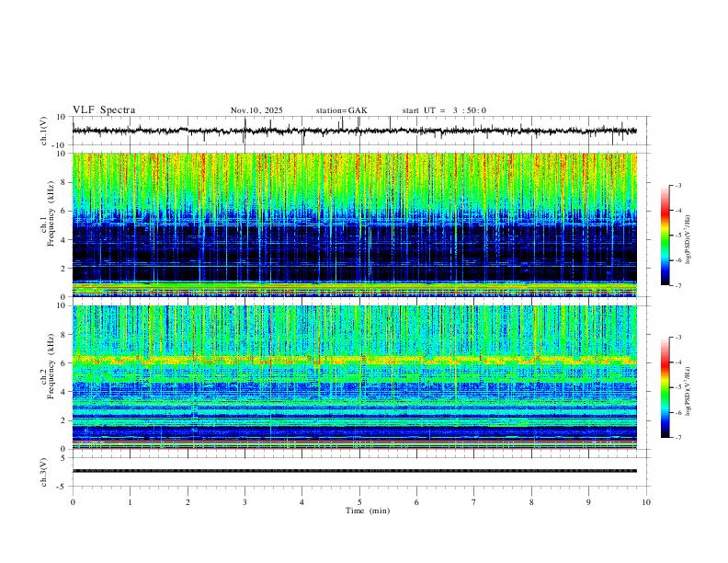Select the "start UT = 3 :50: 0" text

[x=444, y=110]
